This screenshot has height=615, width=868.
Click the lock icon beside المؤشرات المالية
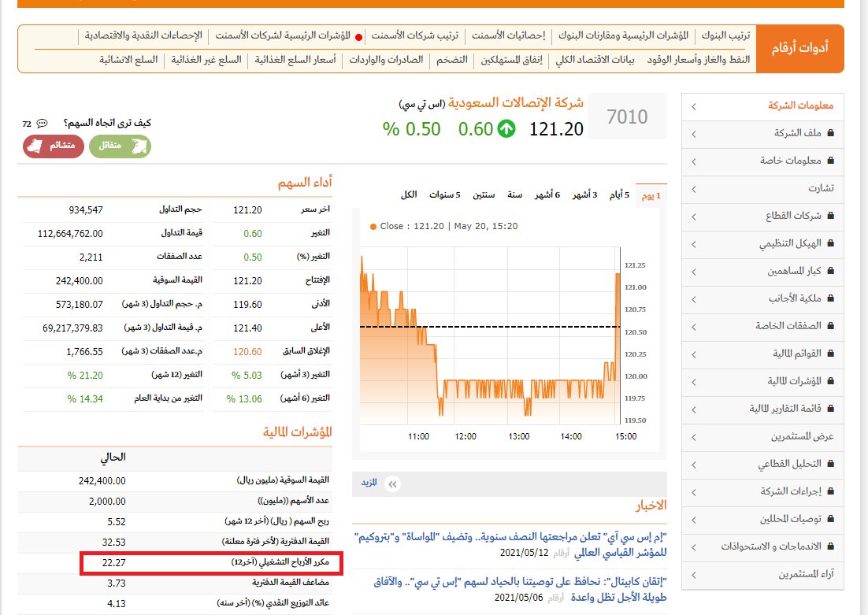(830, 381)
